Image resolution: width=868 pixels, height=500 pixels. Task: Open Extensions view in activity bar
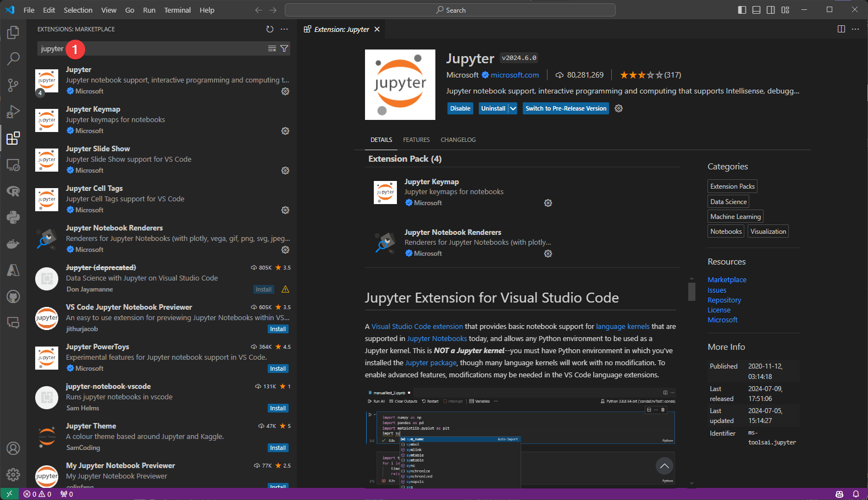13,138
